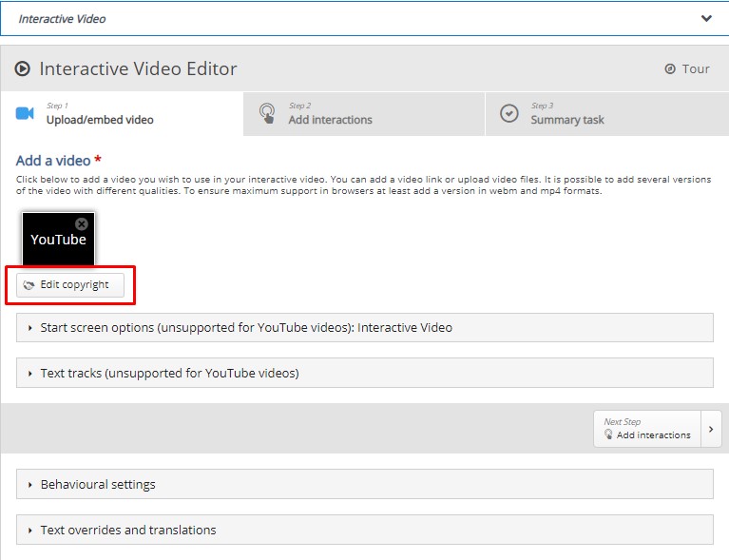Click the play icon beside Interactive Video Editor
This screenshot has height=560, width=729.
point(23,69)
